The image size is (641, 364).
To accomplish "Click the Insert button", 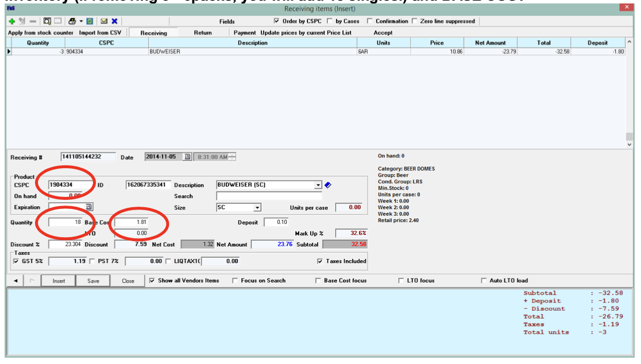I will (x=59, y=281).
